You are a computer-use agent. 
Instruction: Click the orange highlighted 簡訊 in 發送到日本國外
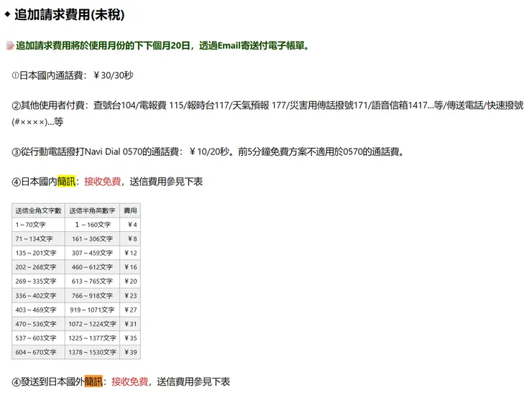coord(93,381)
